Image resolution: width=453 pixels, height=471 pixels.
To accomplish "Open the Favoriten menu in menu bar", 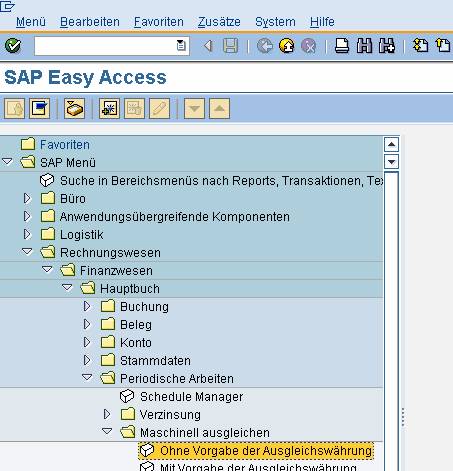I will click(159, 22).
